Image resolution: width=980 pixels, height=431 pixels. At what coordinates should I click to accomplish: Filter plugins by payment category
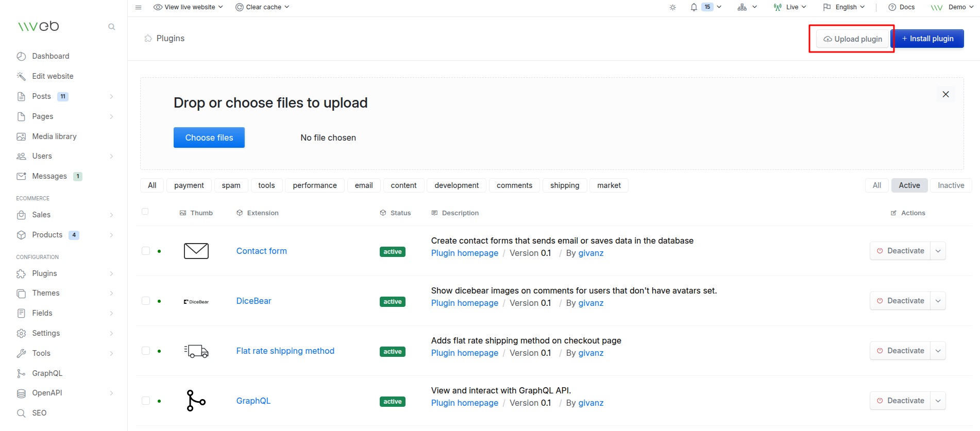click(x=189, y=185)
